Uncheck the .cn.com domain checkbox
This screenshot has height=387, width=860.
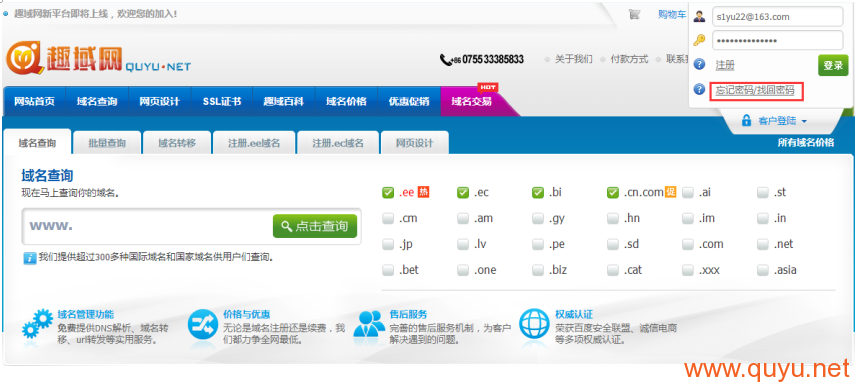[613, 193]
